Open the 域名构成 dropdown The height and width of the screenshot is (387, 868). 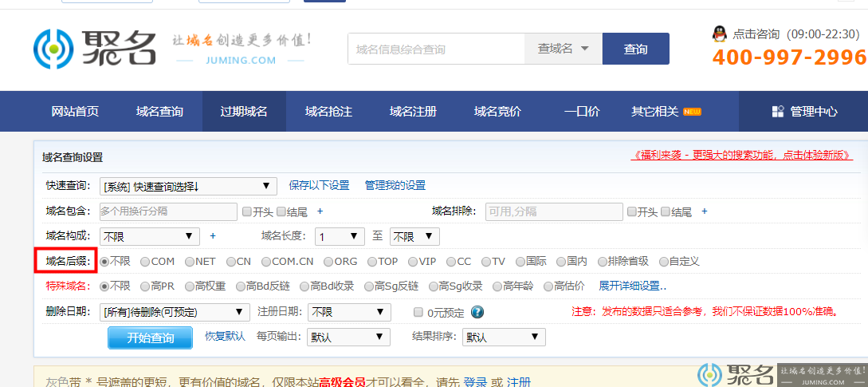150,237
